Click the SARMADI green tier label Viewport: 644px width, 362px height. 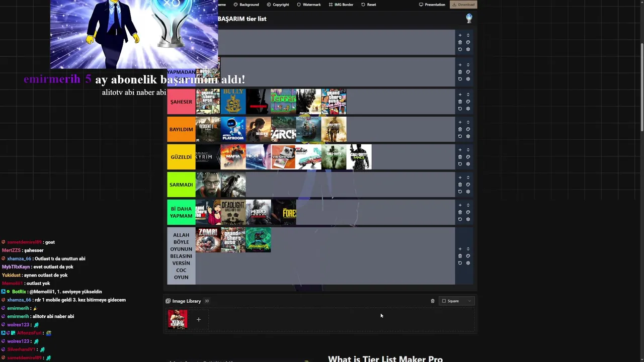(x=181, y=185)
